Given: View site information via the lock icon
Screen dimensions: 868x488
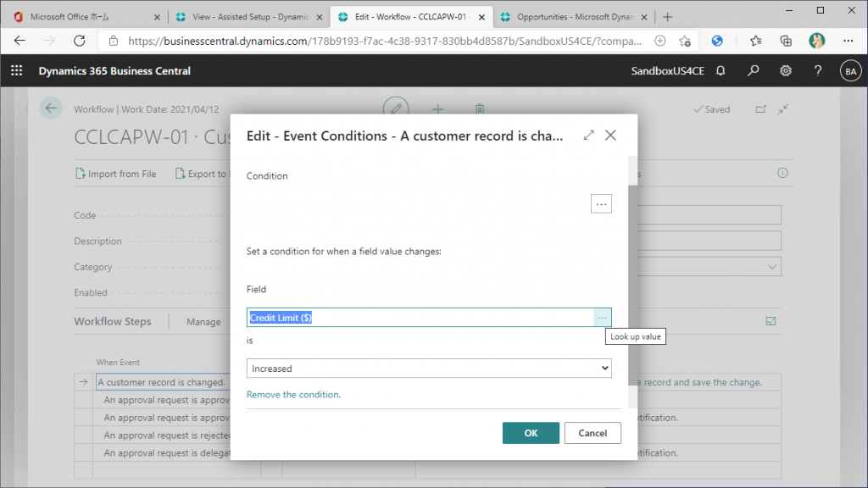Looking at the screenshot, I should pos(114,41).
